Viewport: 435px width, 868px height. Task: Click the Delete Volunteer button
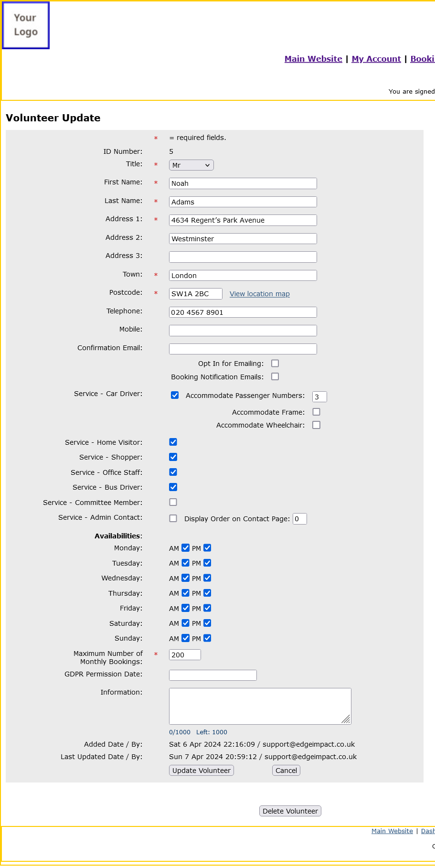pyautogui.click(x=290, y=811)
